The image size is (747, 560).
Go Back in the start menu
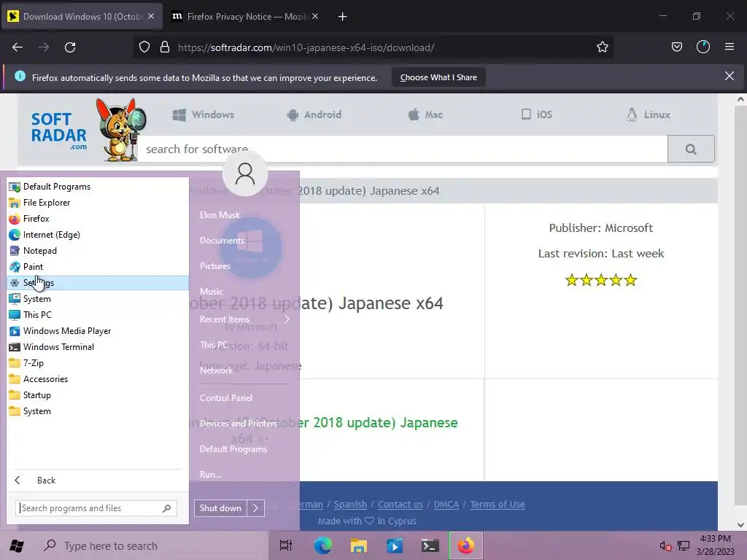(x=98, y=480)
